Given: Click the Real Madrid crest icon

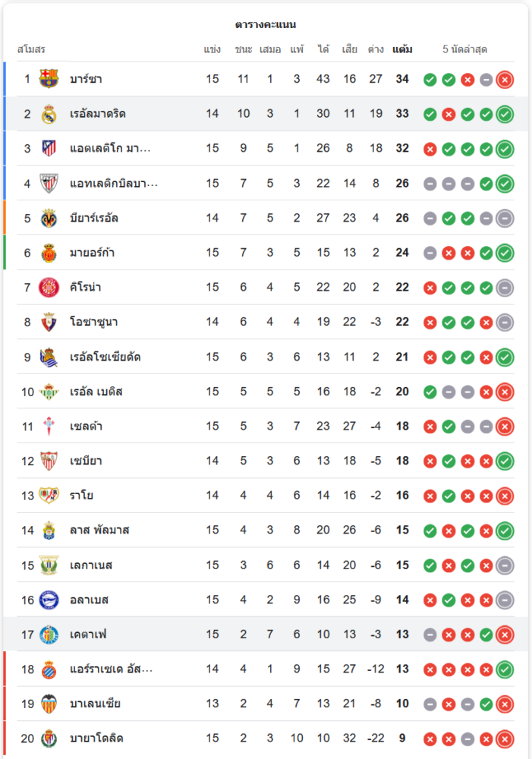Looking at the screenshot, I should point(49,114).
